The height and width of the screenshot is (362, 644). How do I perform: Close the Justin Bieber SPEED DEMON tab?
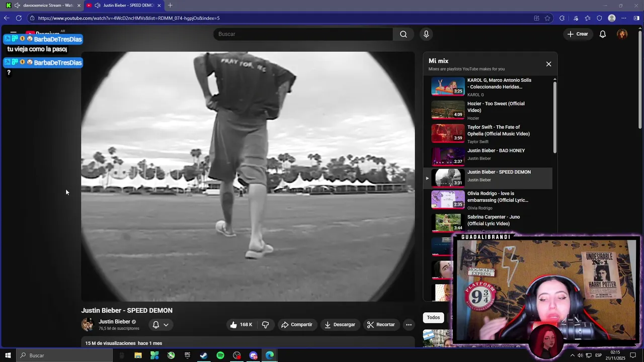(x=159, y=5)
